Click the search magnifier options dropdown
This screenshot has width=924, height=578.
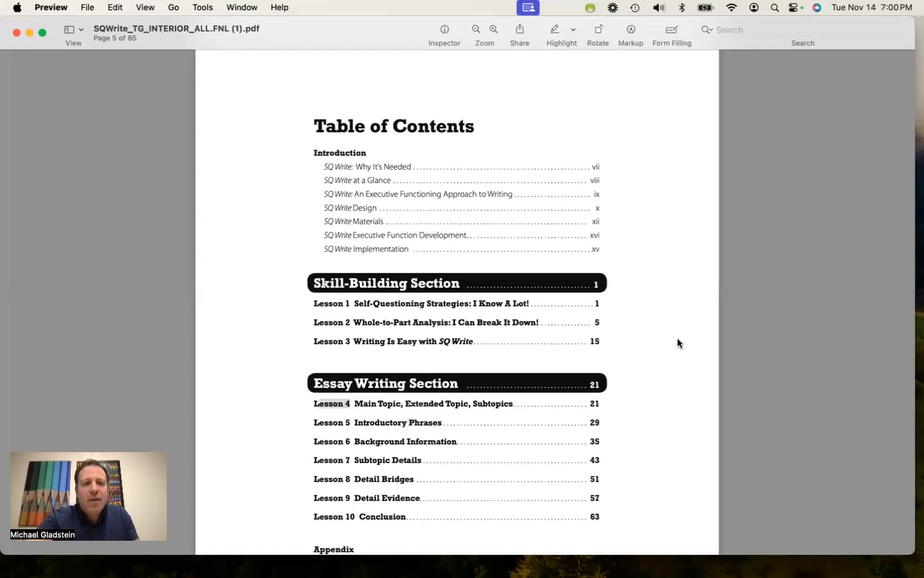tap(706, 30)
